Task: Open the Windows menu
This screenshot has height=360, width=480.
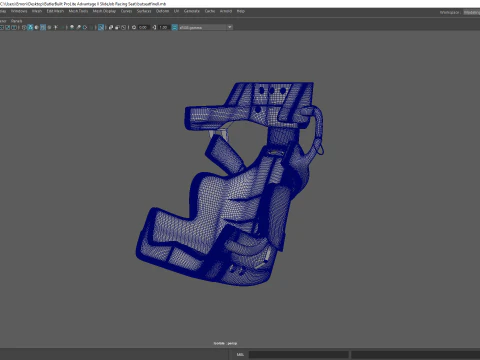Action: click(x=19, y=11)
